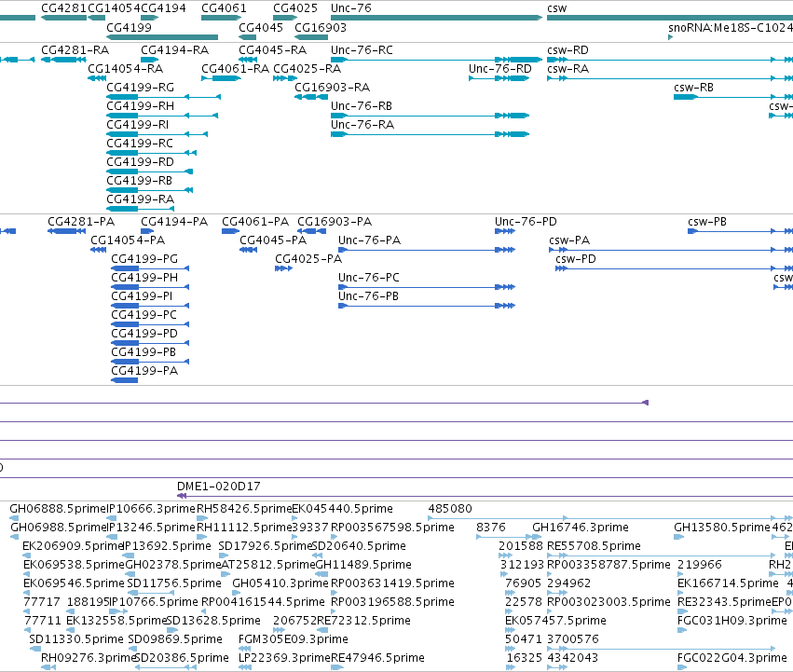The width and height of the screenshot is (793, 672).
Task: Select protein CG4199-PG
Action: (144, 259)
